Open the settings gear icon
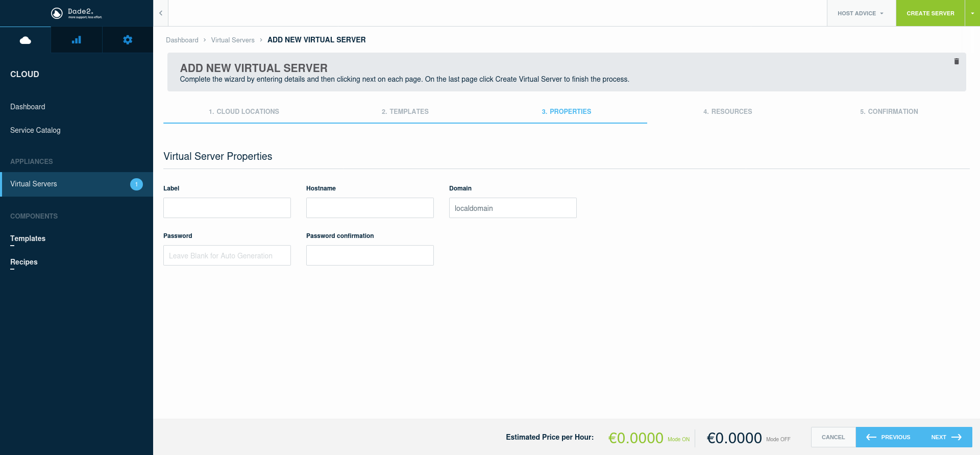980x455 pixels. (128, 40)
